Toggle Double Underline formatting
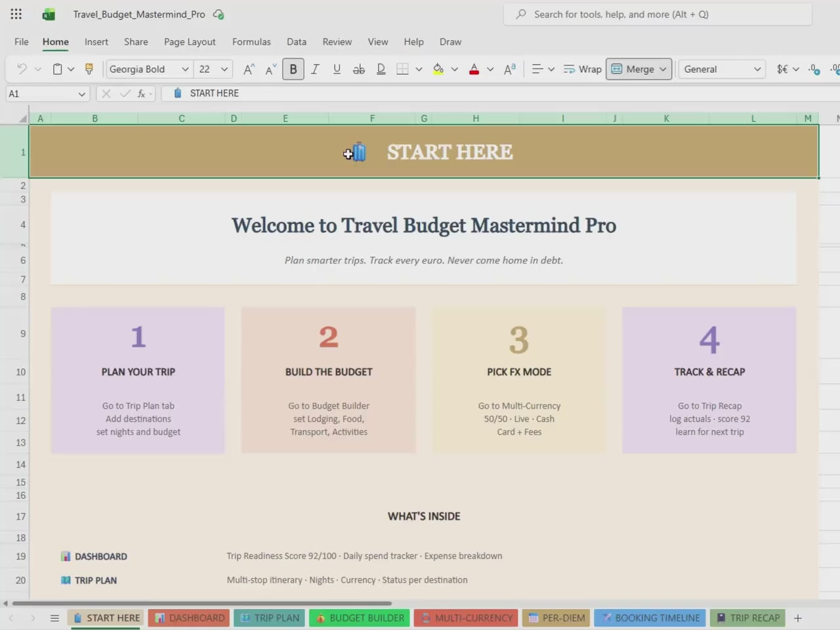Viewport: 840px width, 630px height. [x=381, y=69]
